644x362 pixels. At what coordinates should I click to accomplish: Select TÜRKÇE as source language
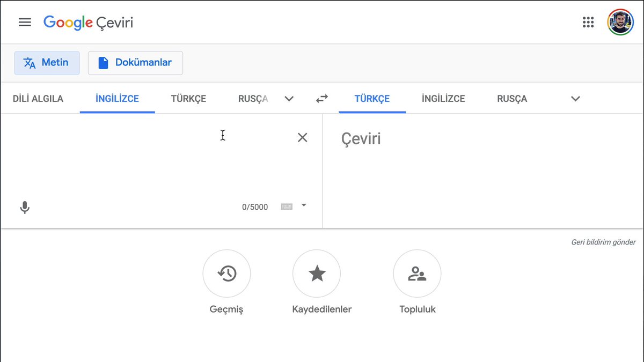tap(188, 99)
